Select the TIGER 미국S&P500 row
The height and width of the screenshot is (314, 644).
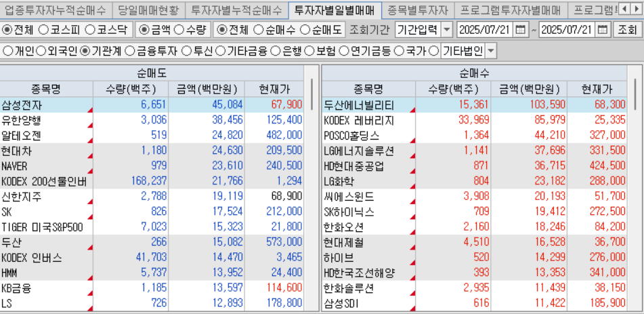pyautogui.click(x=152, y=227)
